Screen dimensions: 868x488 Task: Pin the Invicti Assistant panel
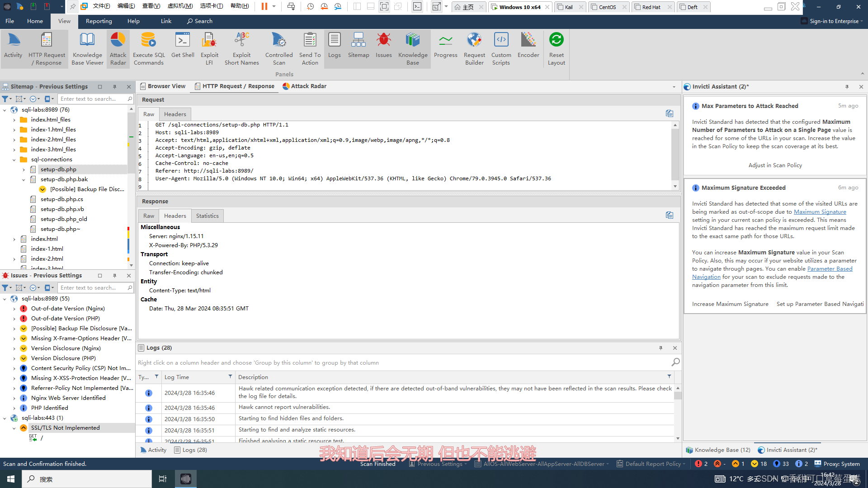[847, 87]
